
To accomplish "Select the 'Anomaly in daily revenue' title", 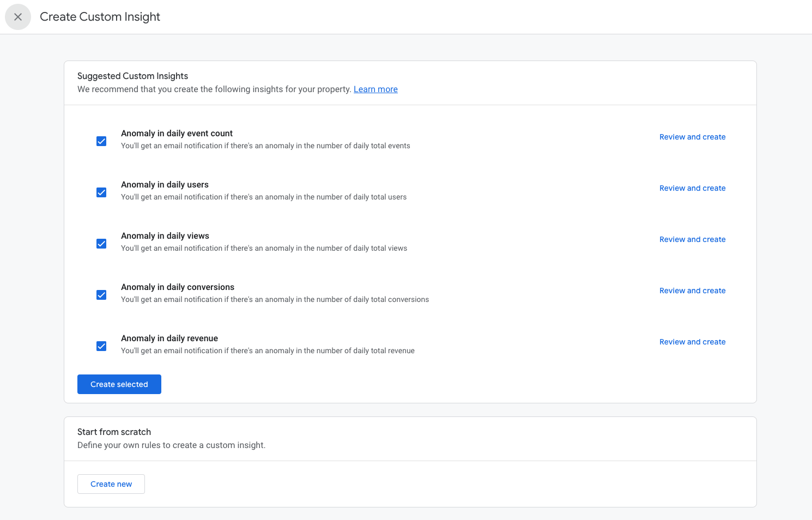I will pos(169,338).
